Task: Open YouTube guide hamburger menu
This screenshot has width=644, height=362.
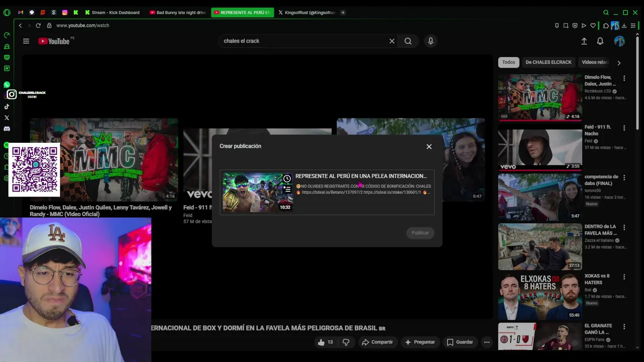Action: pos(26,41)
